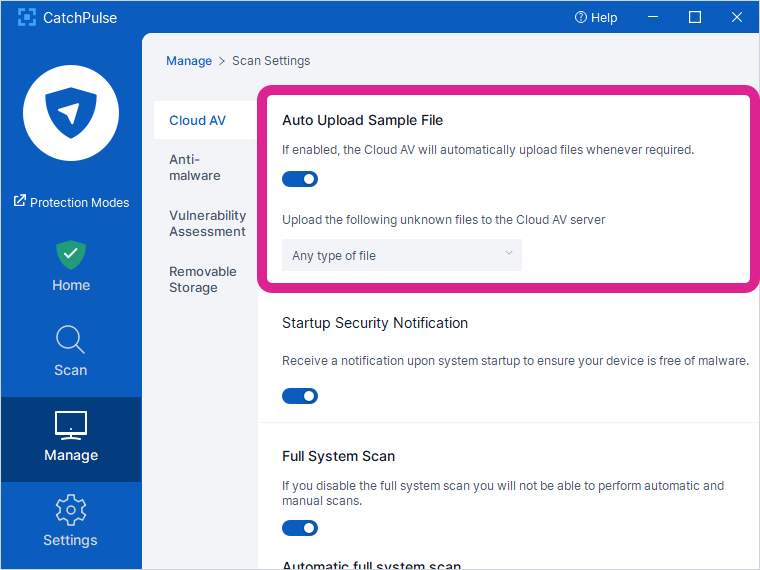The width and height of the screenshot is (760, 570).
Task: Expand the 'Any type of file' dropdown
Action: (402, 255)
